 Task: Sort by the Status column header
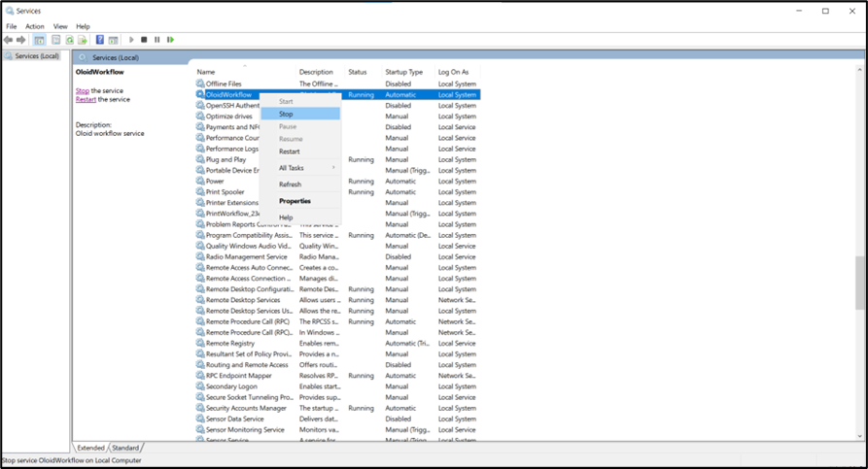tap(365, 72)
